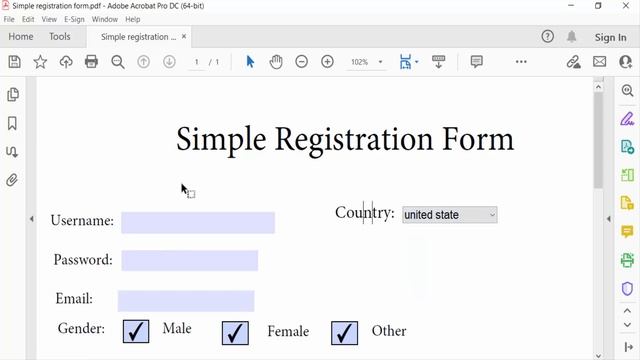Open the page thumbnails panel

point(13,95)
